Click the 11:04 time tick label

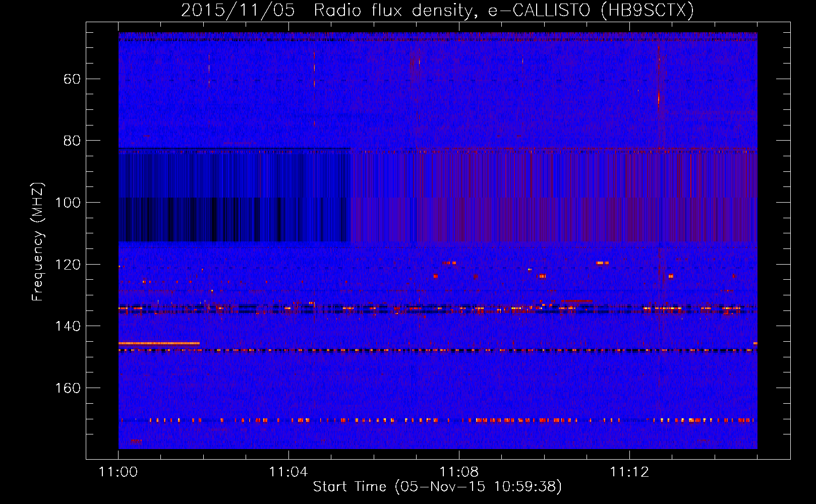[x=288, y=472]
